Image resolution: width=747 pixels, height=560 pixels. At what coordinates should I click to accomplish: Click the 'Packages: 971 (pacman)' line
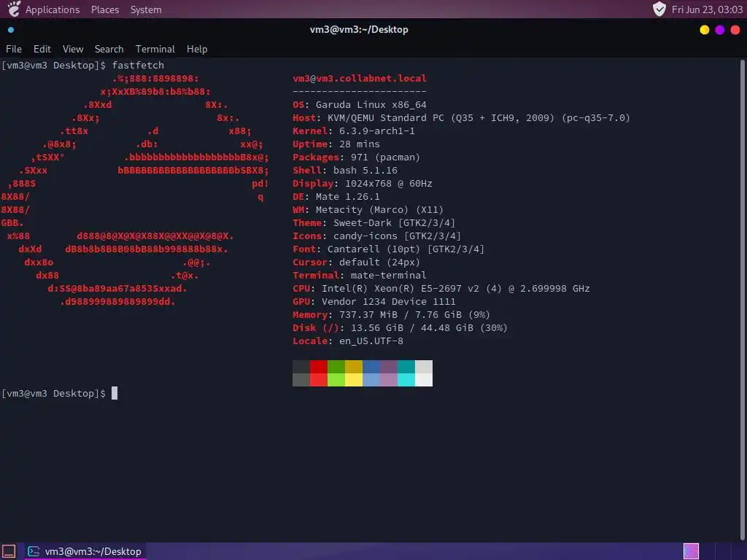356,157
